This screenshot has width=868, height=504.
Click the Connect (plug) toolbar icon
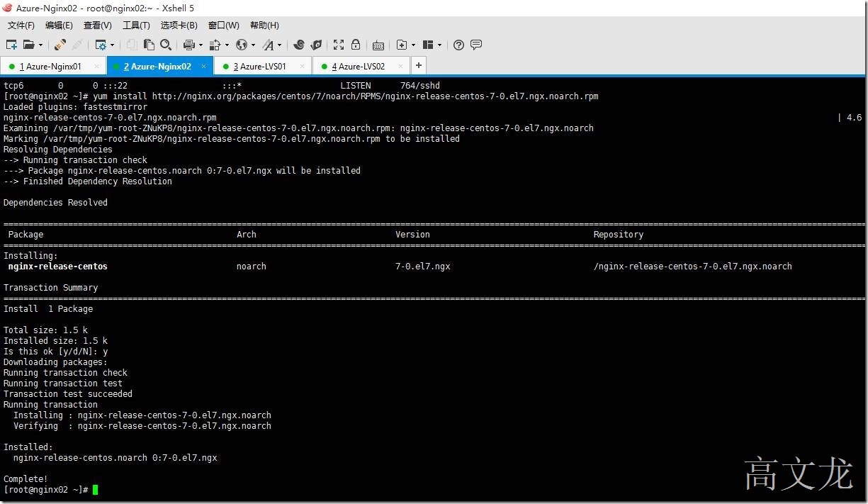[x=60, y=45]
